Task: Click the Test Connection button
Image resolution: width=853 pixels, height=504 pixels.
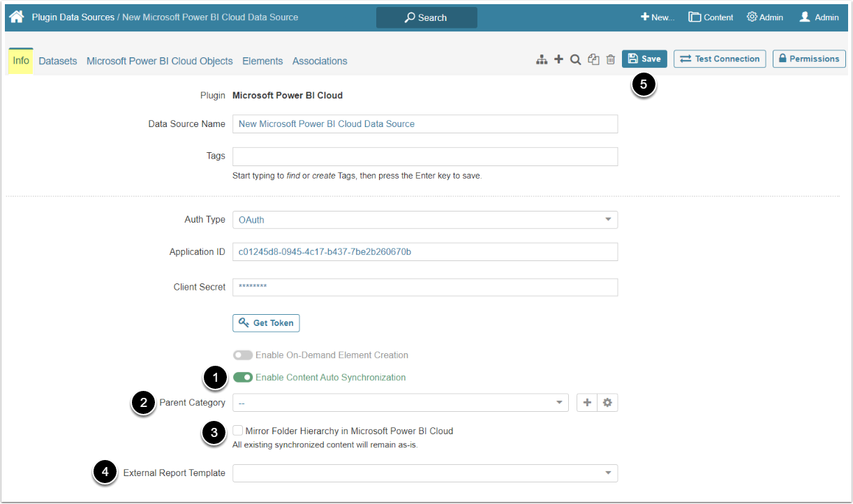Action: 720,59
